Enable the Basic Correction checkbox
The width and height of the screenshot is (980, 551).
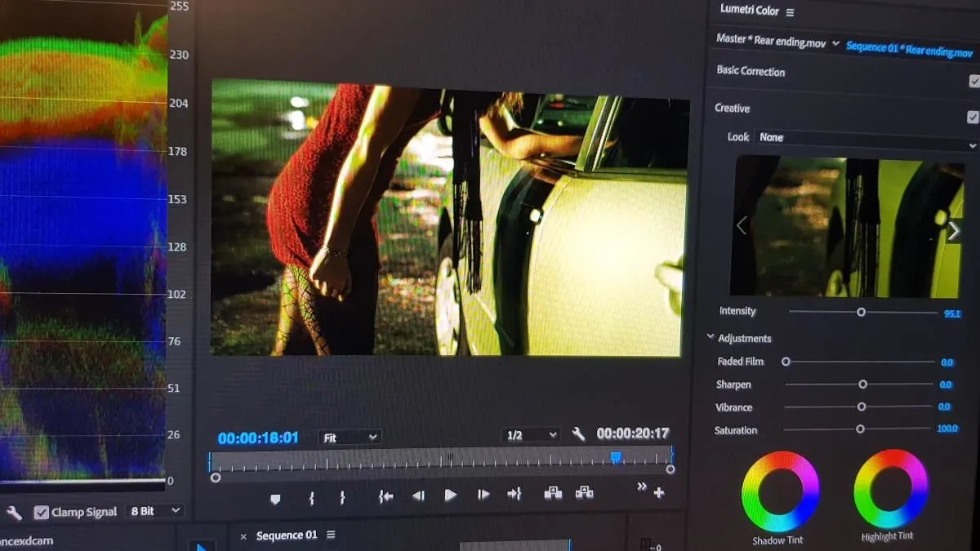[x=973, y=81]
